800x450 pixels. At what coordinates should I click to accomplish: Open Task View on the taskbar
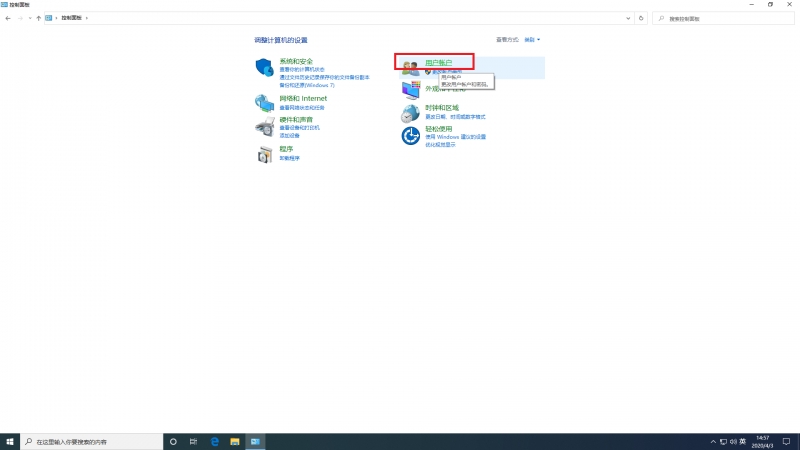[193, 442]
